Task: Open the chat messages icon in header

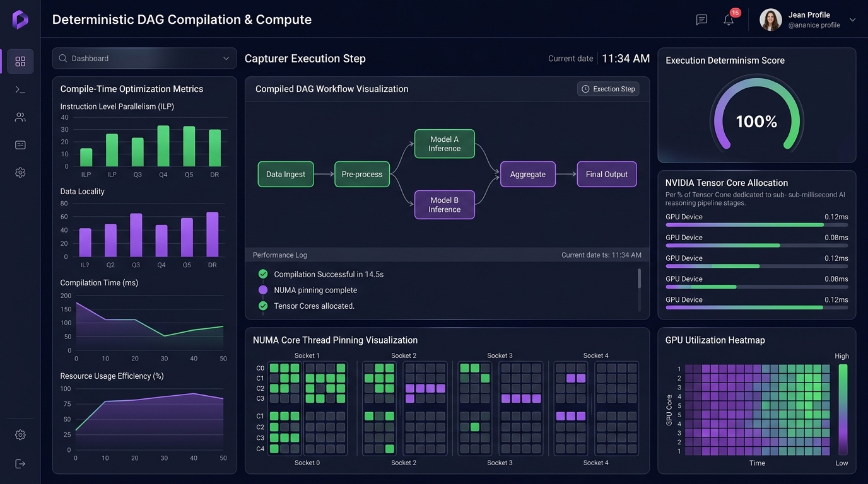Action: pos(701,20)
